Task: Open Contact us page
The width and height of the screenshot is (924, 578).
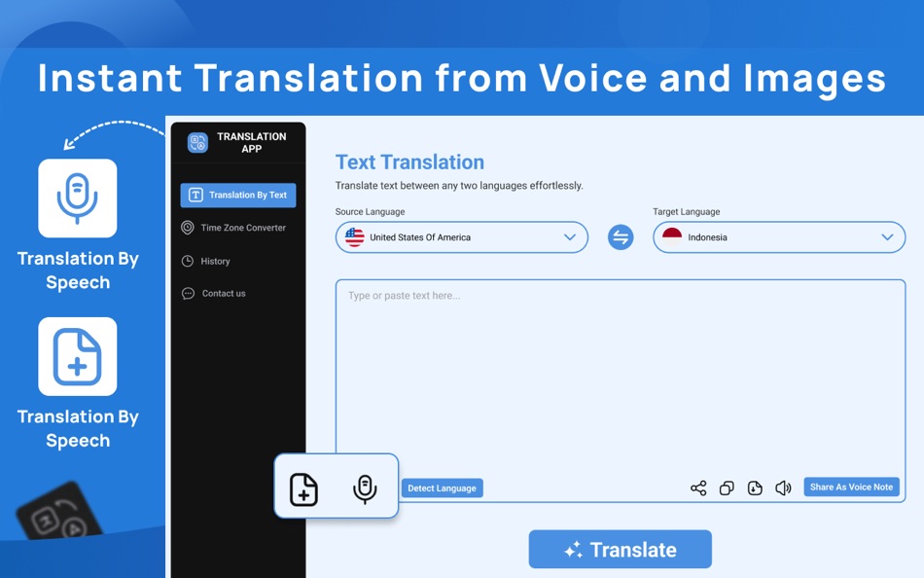Action: (x=213, y=294)
